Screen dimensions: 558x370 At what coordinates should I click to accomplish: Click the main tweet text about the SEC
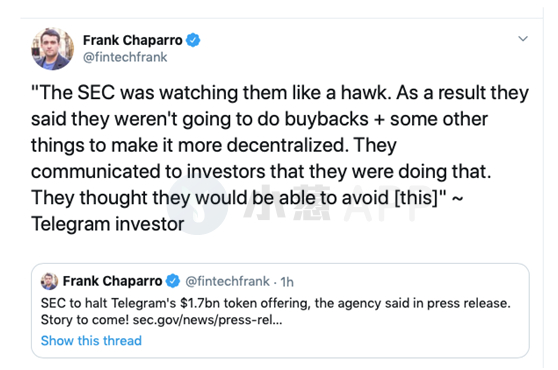click(280, 158)
